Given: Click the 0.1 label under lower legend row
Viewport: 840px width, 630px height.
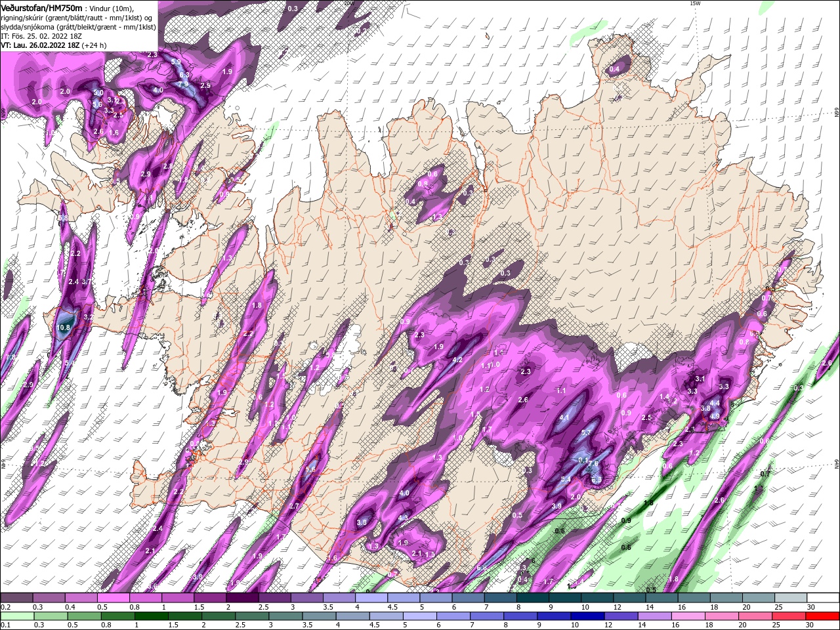Looking at the screenshot, I should click(x=5, y=625).
